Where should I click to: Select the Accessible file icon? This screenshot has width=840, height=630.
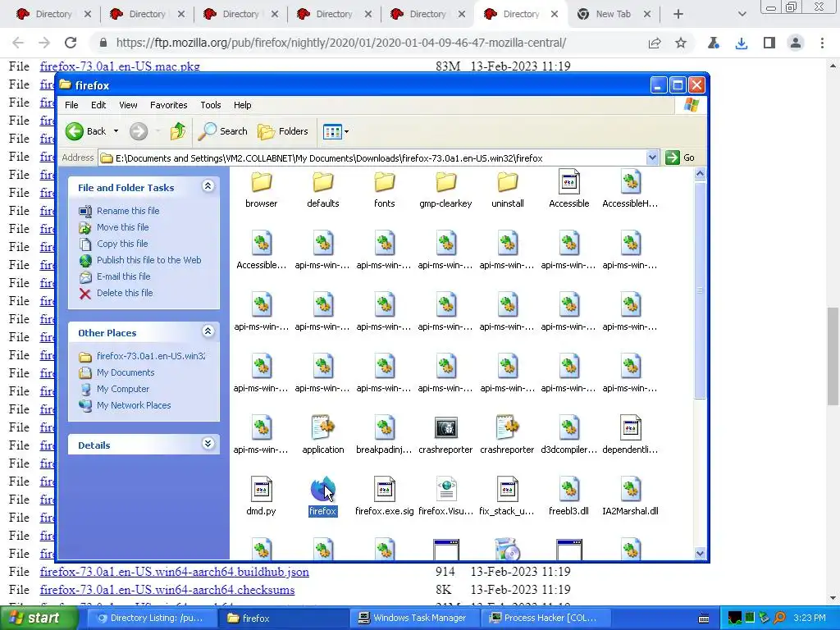[x=569, y=182]
